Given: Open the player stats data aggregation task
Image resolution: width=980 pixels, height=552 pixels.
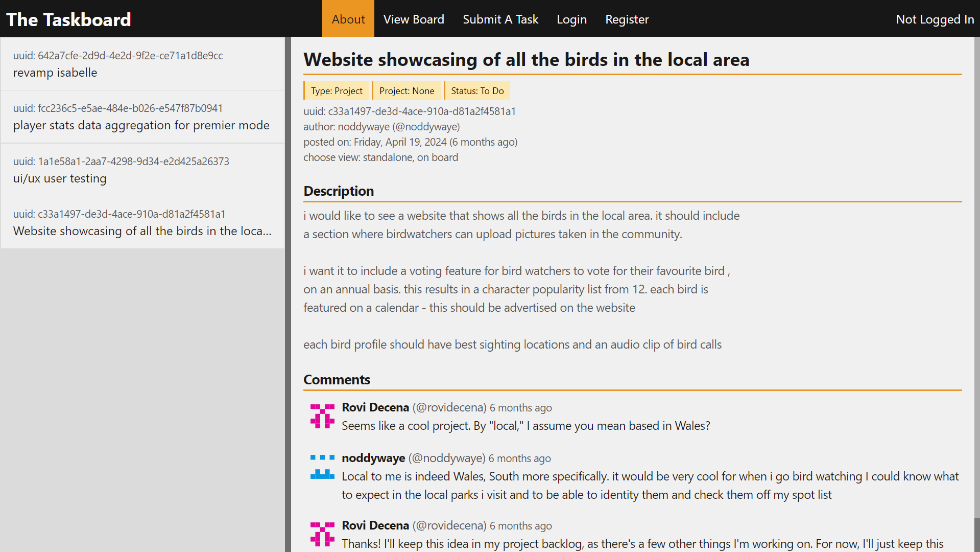Looking at the screenshot, I should tap(142, 117).
